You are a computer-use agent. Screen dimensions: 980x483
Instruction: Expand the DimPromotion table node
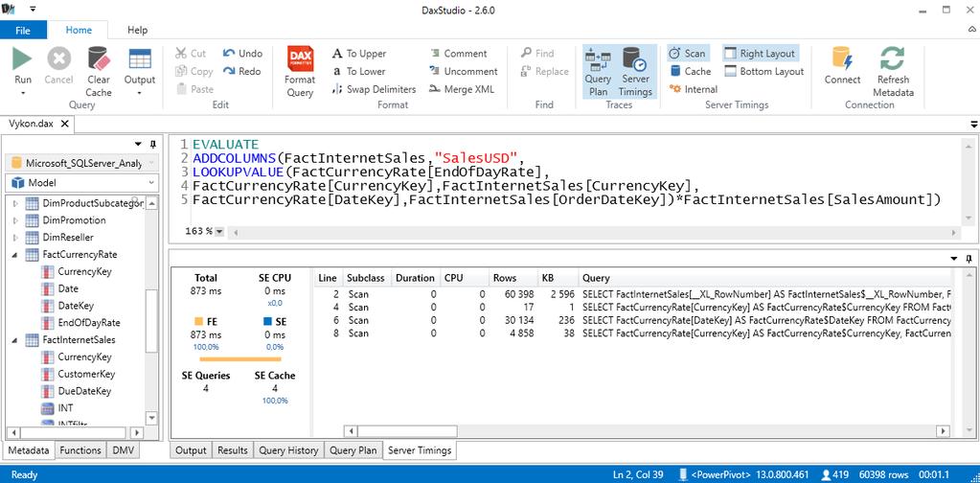(15, 220)
